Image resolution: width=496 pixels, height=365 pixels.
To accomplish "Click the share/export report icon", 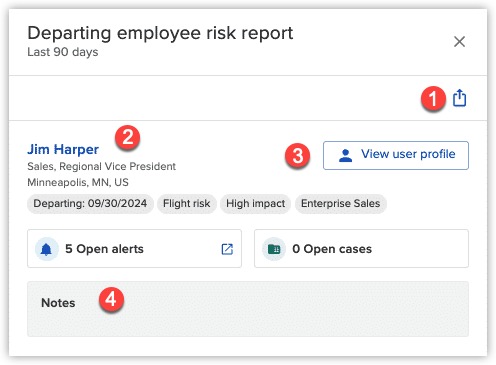I will click(459, 98).
